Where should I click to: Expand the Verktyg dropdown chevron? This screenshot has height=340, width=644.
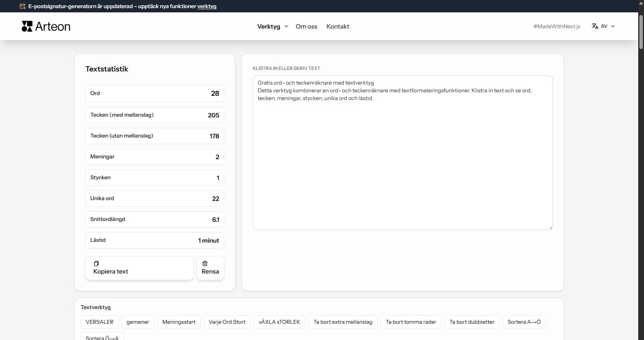[286, 26]
